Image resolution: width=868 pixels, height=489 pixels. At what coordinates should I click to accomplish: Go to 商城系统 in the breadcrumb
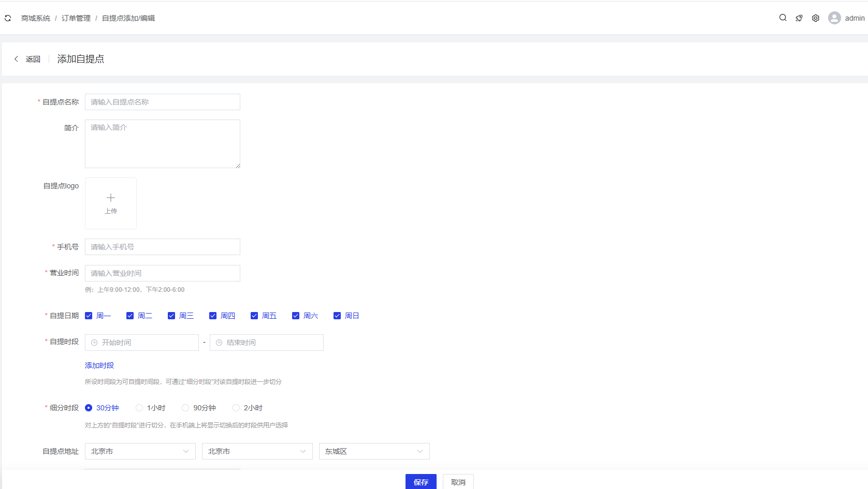(x=36, y=18)
